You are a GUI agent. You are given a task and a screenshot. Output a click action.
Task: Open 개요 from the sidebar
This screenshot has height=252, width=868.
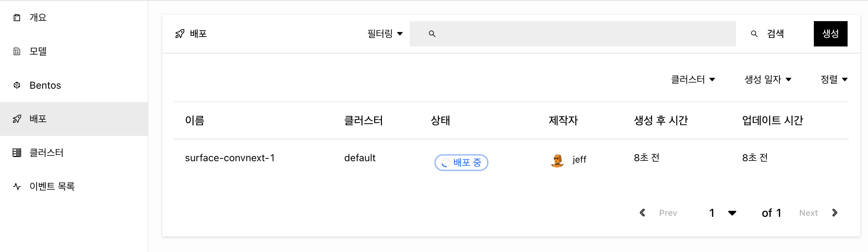74,18
